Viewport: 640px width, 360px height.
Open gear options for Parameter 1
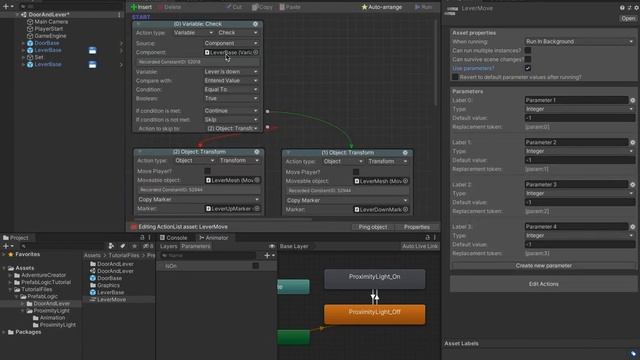coord(633,100)
